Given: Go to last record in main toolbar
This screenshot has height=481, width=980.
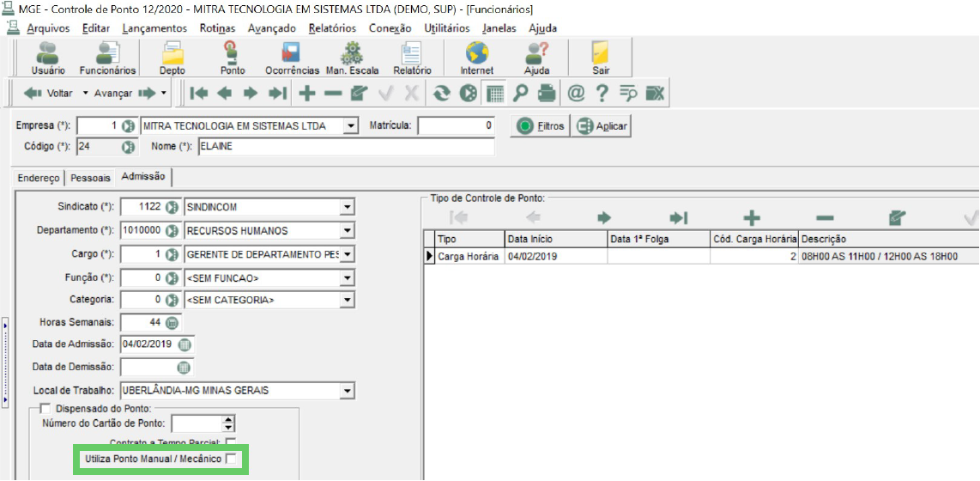Looking at the screenshot, I should pyautogui.click(x=277, y=94).
